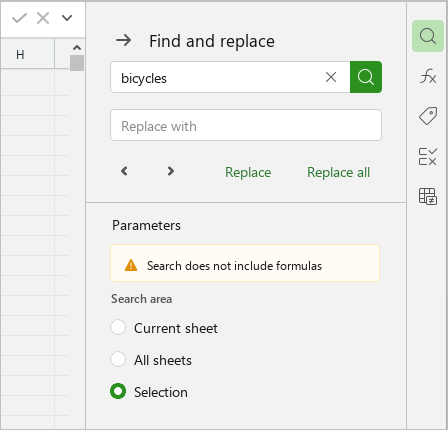Click the Replace button

(248, 172)
